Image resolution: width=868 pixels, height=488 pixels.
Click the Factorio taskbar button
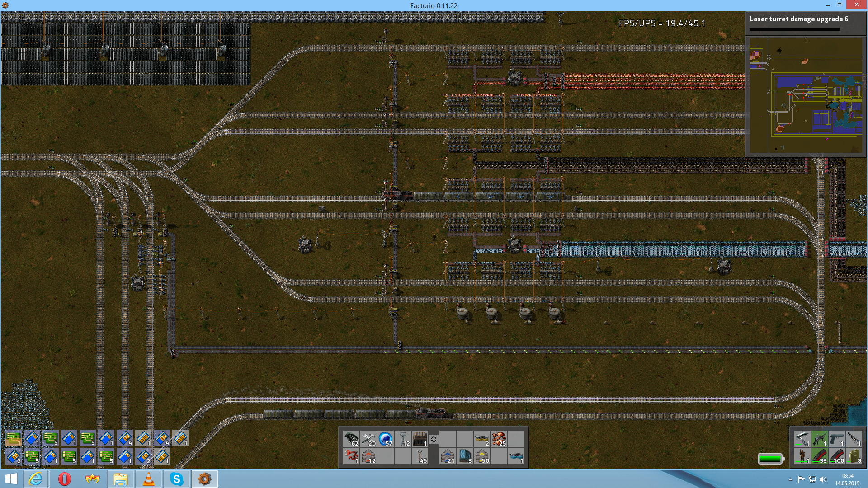204,479
